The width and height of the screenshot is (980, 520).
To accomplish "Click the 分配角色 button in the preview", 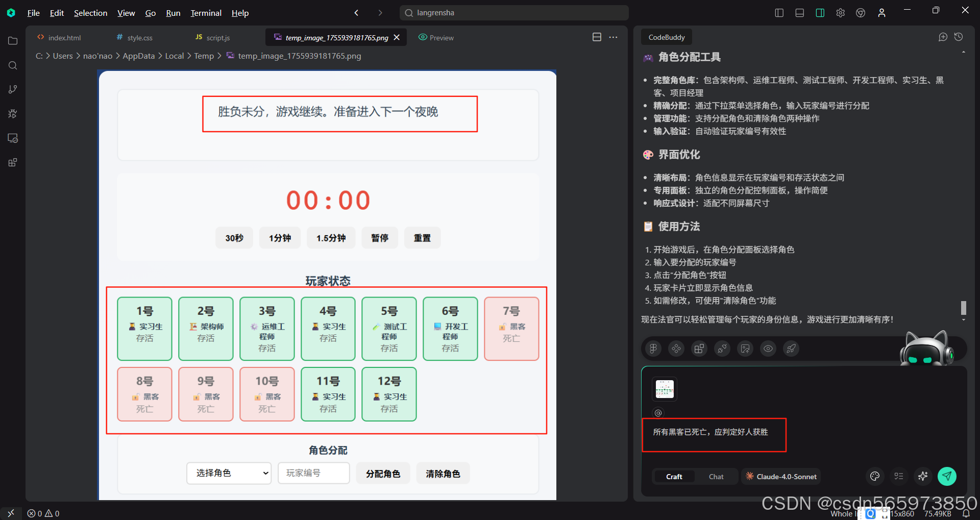I will click(x=383, y=473).
